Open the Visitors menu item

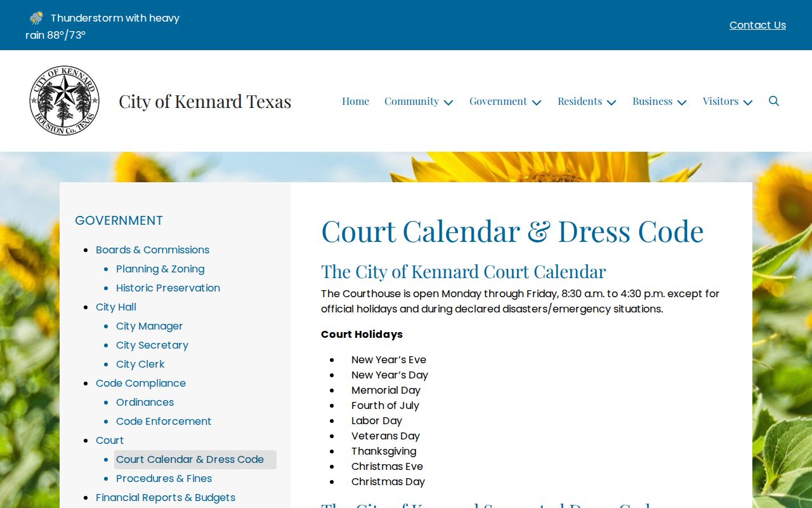click(721, 101)
